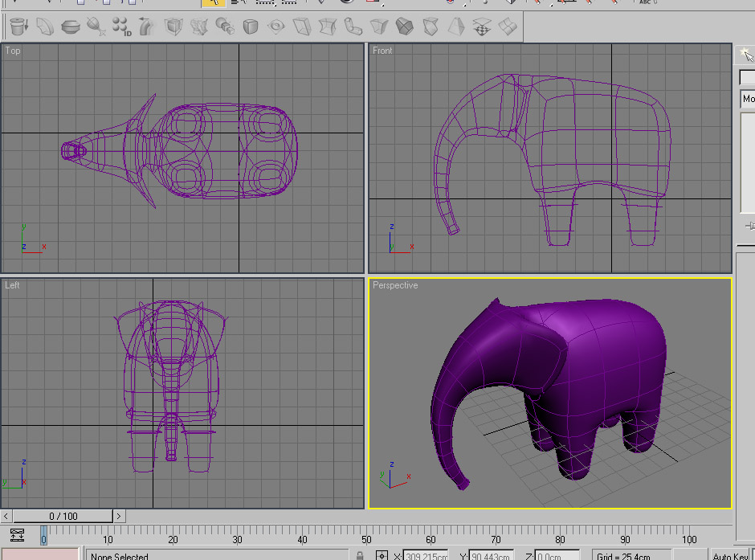
Task: Click the rounded cube smoothing modifier icon
Action: (x=251, y=27)
